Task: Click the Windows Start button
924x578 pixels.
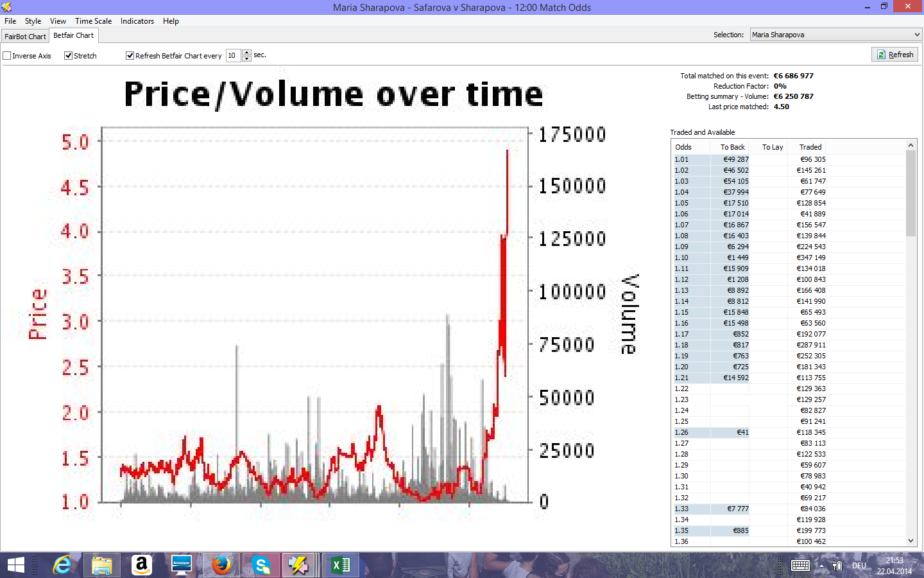Action: point(16,565)
